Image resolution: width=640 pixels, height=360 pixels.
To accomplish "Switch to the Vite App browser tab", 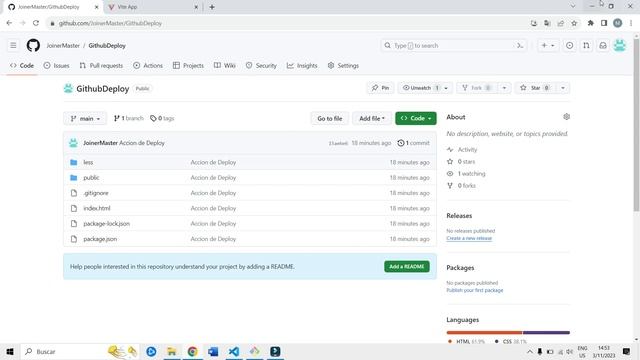I will point(152,7).
